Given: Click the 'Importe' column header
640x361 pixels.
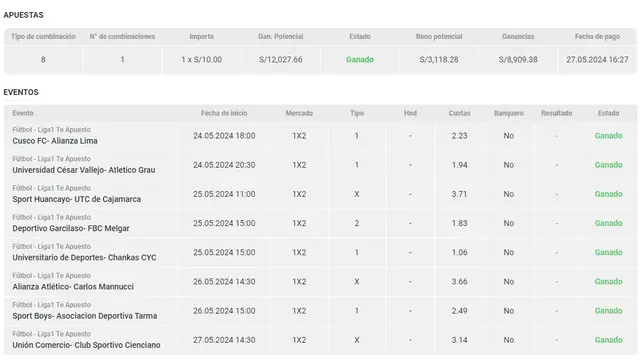Looking at the screenshot, I should pyautogui.click(x=201, y=36).
